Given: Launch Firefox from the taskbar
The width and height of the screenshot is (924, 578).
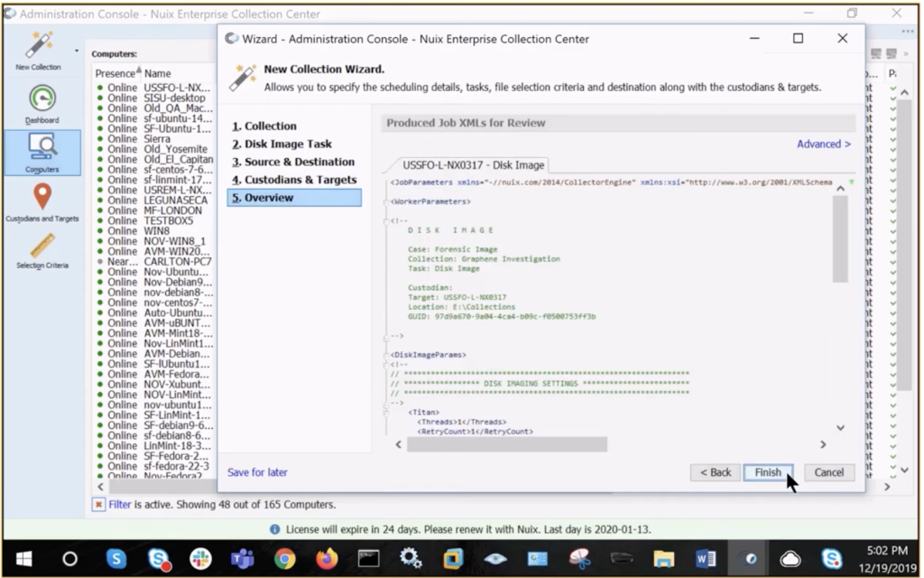Looking at the screenshot, I should pyautogui.click(x=327, y=558).
